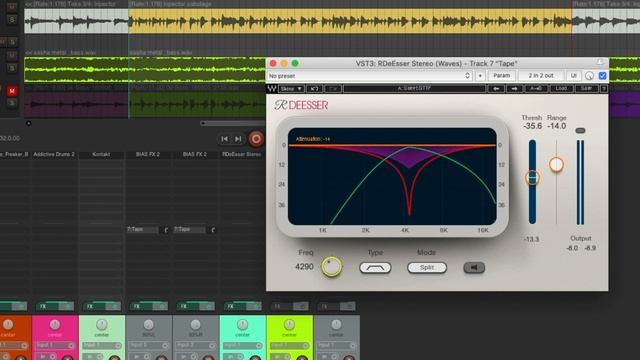Click the pan knob on the orange mixer channel
This screenshot has width=640, height=360.
(8, 324)
